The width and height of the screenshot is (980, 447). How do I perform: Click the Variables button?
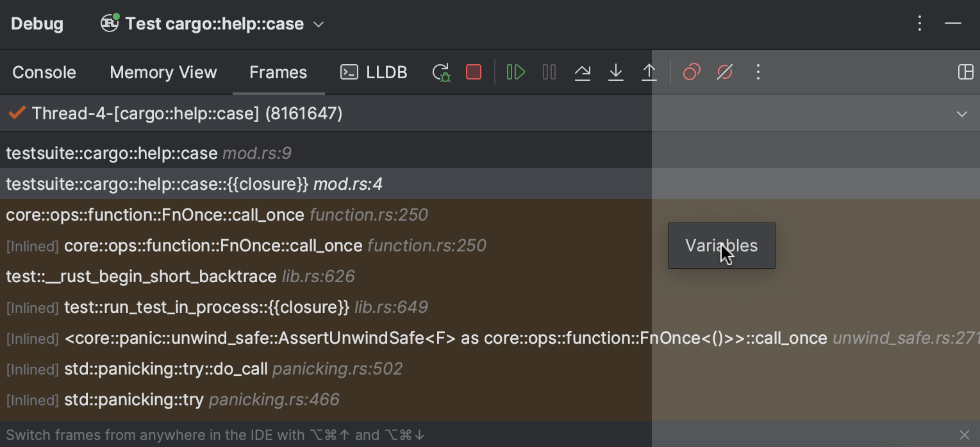721,246
